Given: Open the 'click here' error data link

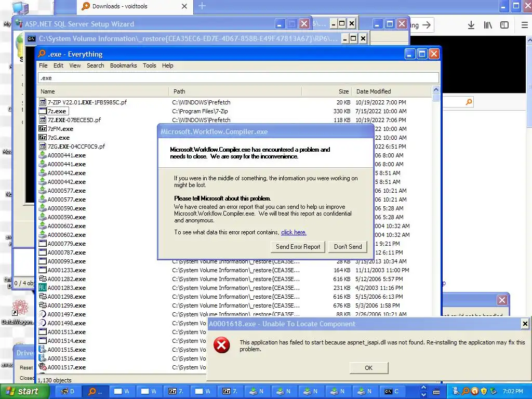Looking at the screenshot, I should 294,232.
